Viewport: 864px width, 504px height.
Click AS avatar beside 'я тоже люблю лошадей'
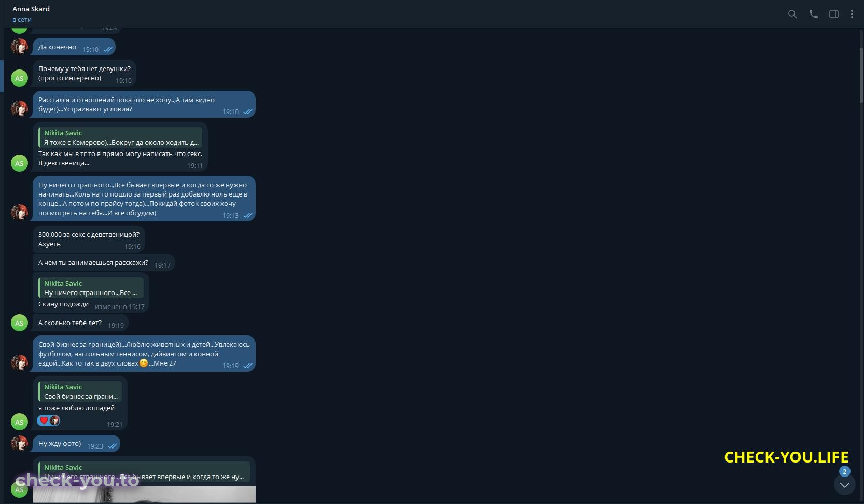click(x=19, y=422)
